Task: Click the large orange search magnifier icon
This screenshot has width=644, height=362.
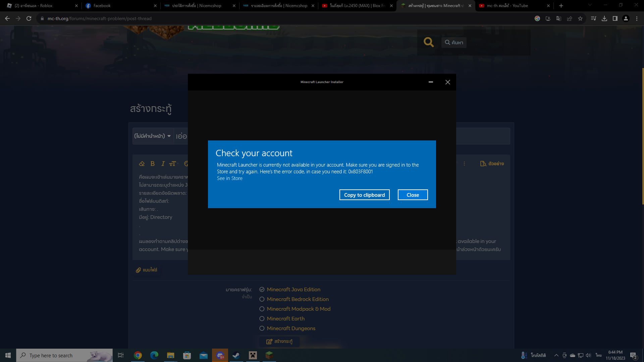Action: pyautogui.click(x=429, y=42)
